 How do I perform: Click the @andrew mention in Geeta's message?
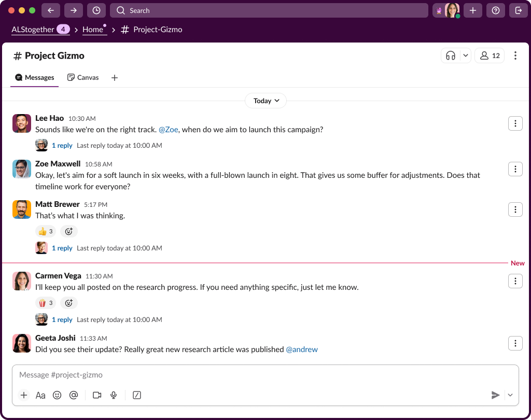pos(302,349)
